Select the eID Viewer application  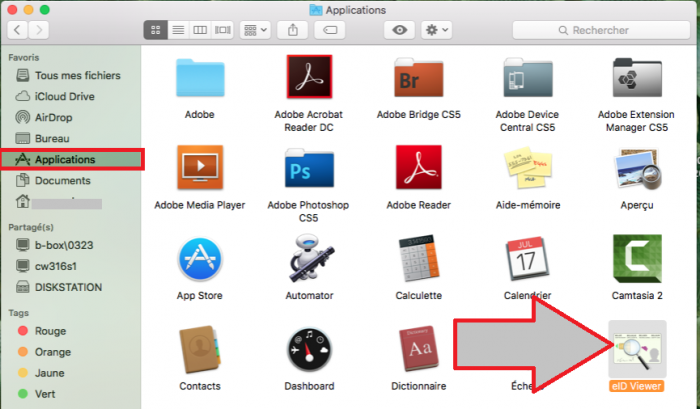click(x=637, y=349)
